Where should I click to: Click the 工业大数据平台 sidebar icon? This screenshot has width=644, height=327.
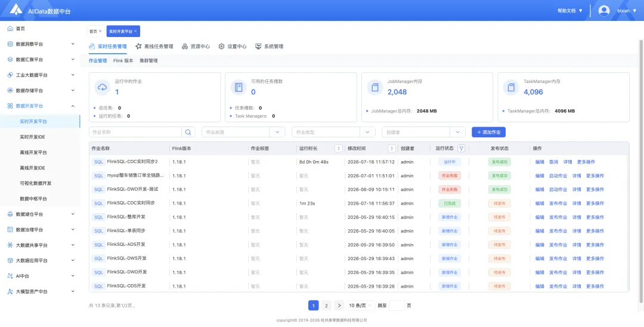click(x=10, y=75)
